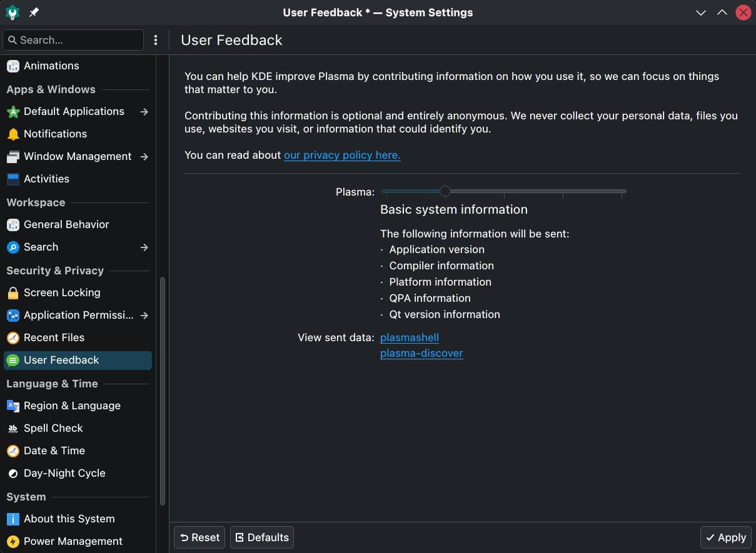Click the pin icon in title bar
Image resolution: width=756 pixels, height=553 pixels.
tap(34, 12)
